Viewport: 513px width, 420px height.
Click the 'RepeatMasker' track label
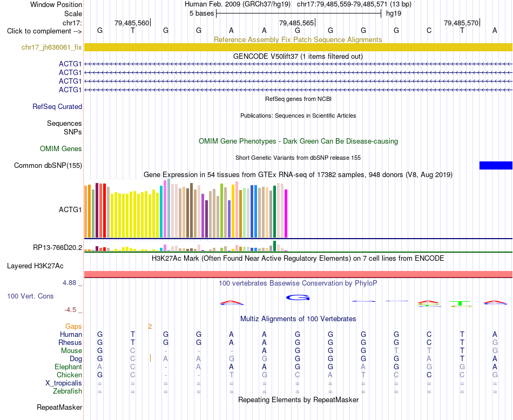[x=59, y=407]
